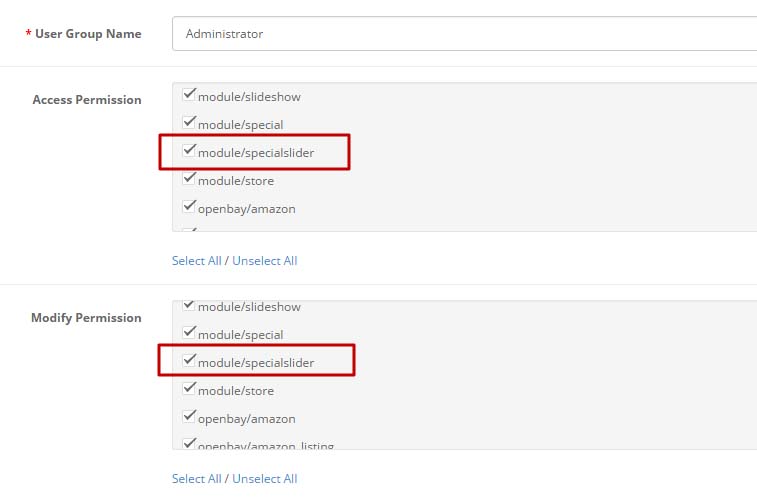Click the Modify Permission label
The height and width of the screenshot is (497, 757).
(x=86, y=318)
